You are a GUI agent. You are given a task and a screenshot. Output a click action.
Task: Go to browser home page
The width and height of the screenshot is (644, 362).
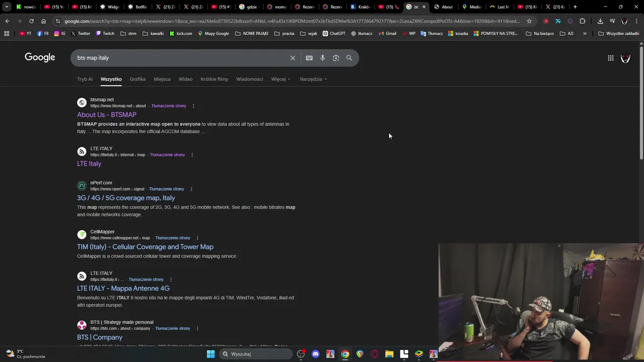pyautogui.click(x=43, y=21)
